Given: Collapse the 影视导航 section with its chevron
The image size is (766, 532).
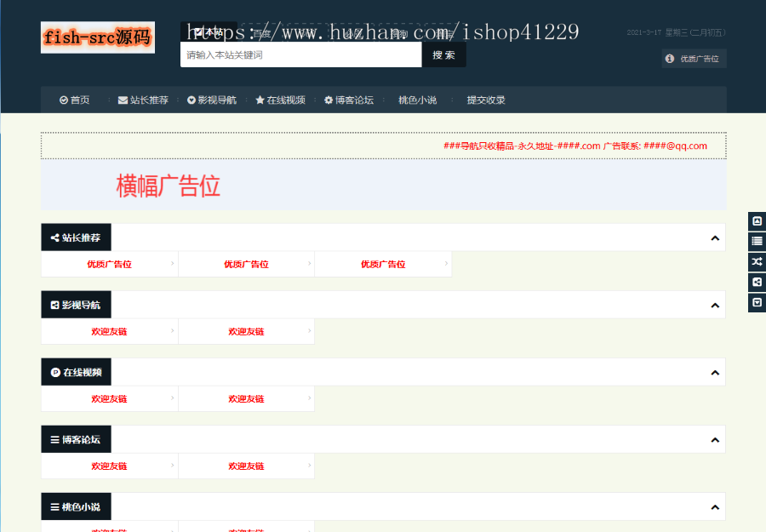Looking at the screenshot, I should pyautogui.click(x=715, y=306).
